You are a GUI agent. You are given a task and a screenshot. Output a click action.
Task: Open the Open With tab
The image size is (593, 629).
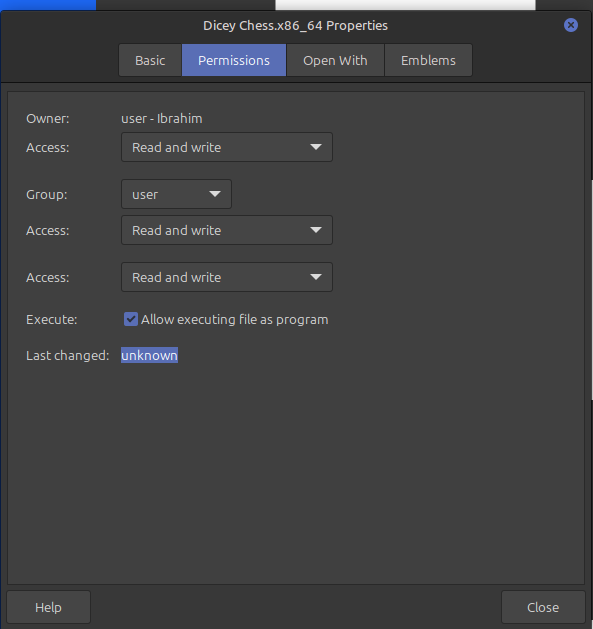coord(335,60)
